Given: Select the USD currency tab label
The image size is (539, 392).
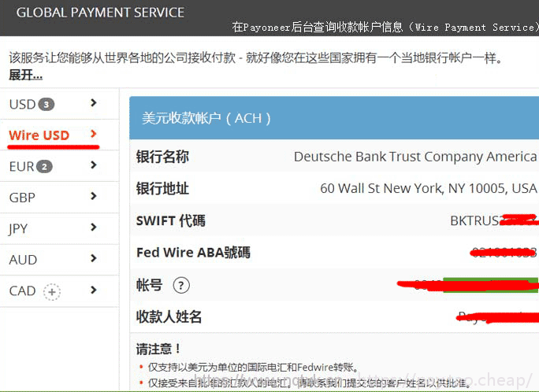Looking at the screenshot, I should coord(22,105).
